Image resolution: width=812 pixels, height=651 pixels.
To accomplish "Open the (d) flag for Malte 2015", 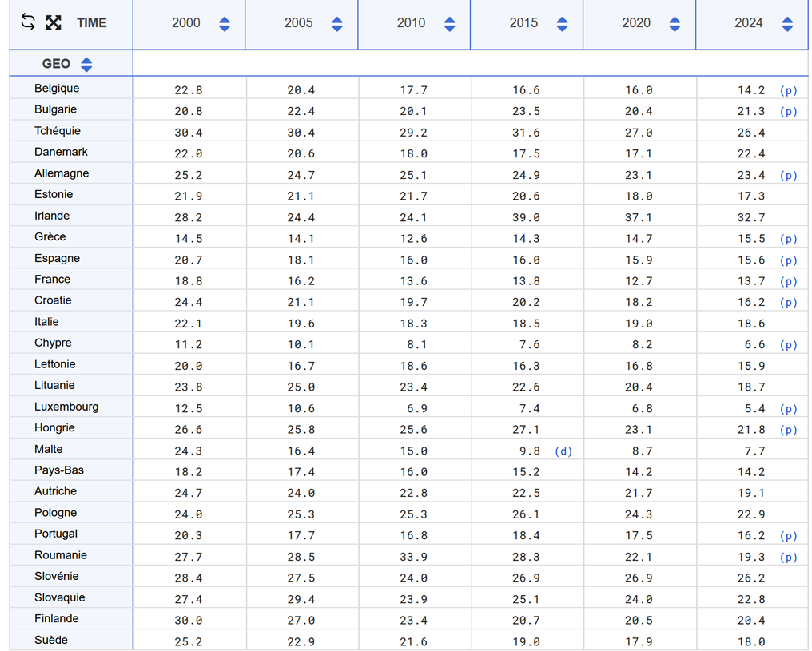I will tap(563, 451).
